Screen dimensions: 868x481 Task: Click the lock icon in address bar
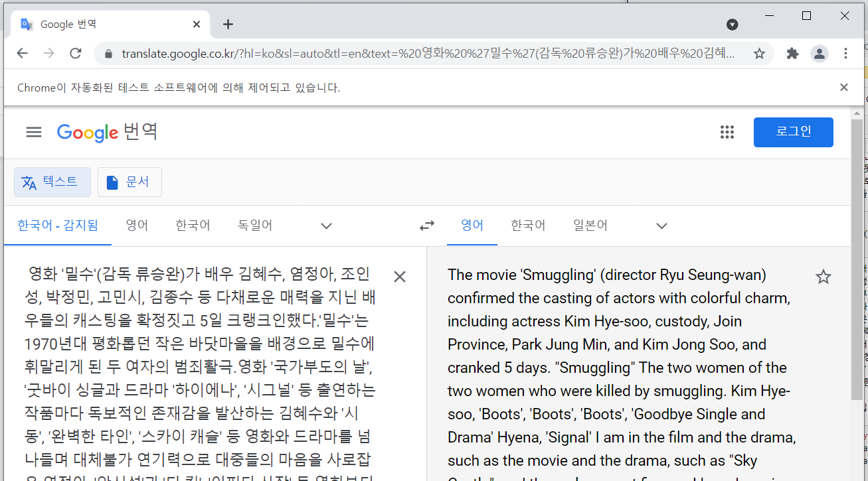[108, 54]
